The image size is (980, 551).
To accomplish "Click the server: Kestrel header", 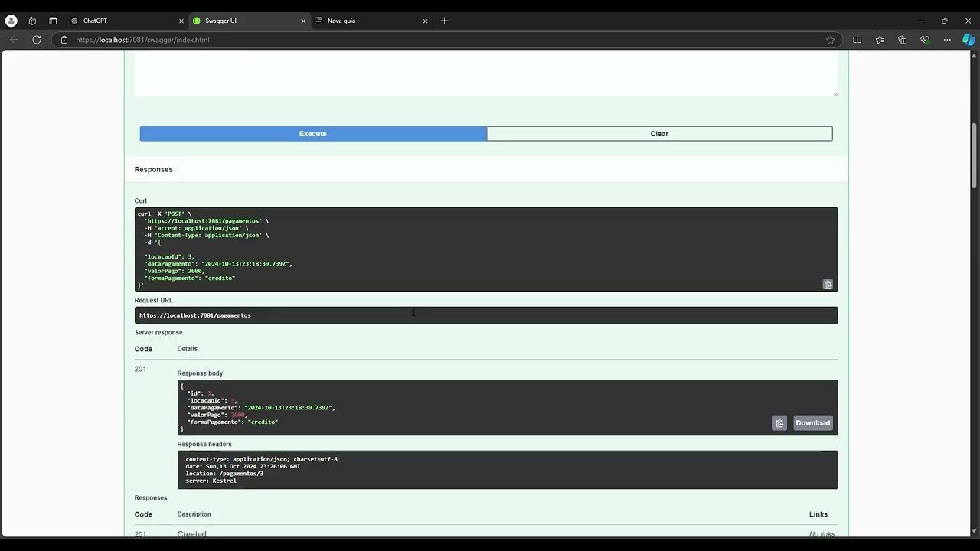I will 211,481.
